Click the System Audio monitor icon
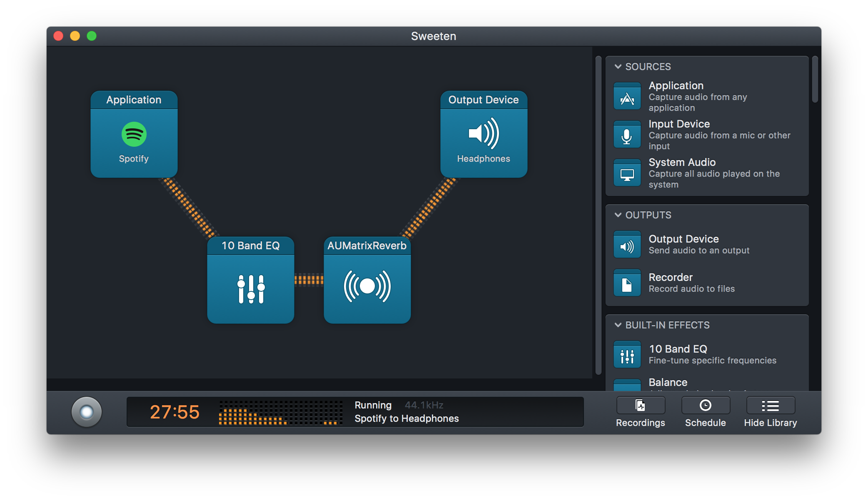The width and height of the screenshot is (868, 501). [627, 173]
